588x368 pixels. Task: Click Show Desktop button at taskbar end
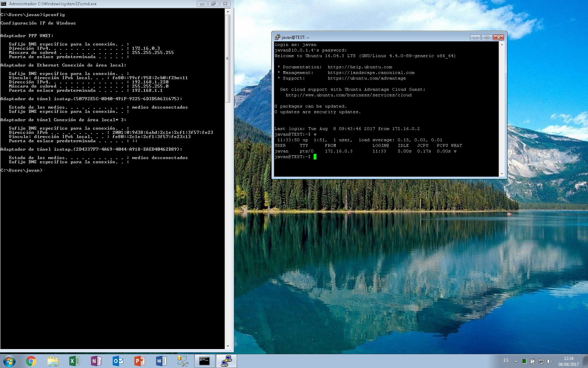[x=585, y=361]
